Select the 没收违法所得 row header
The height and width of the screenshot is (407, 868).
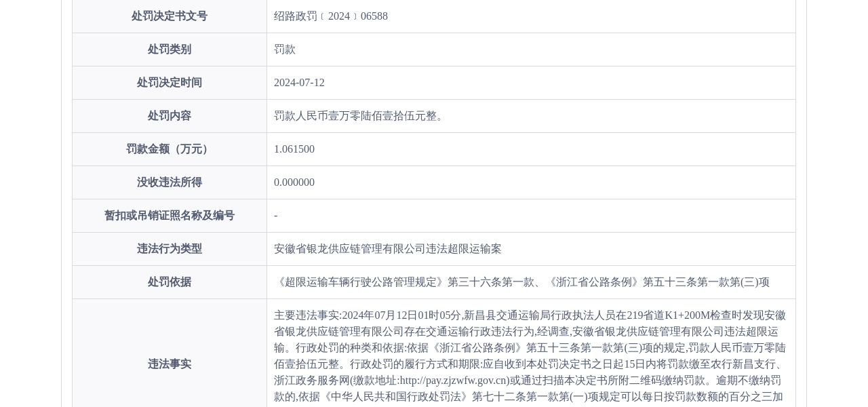[x=169, y=182]
